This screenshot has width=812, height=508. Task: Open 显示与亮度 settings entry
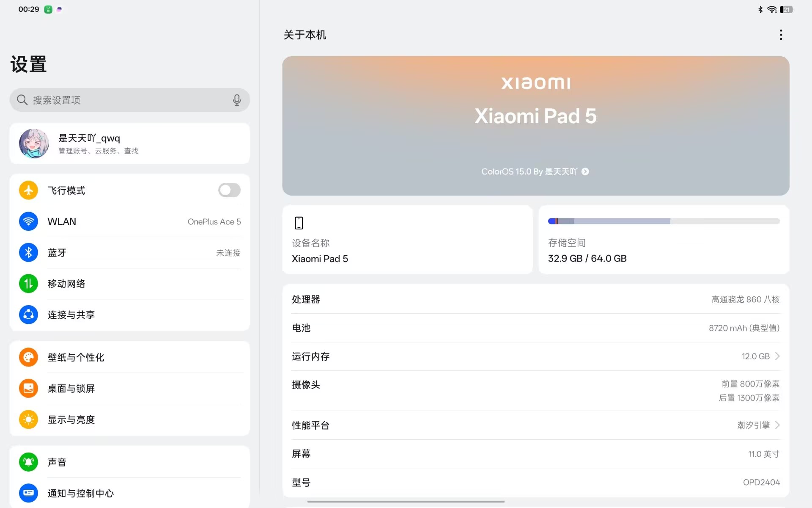click(130, 420)
